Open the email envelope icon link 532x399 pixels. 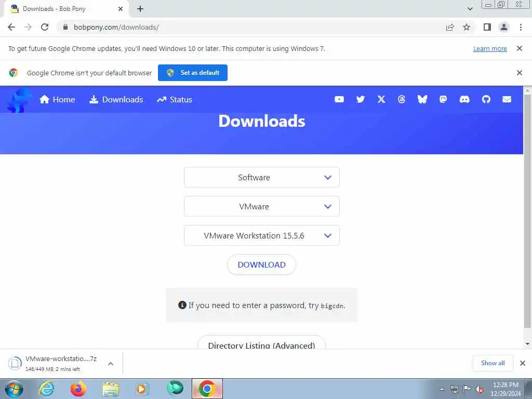pos(507,99)
